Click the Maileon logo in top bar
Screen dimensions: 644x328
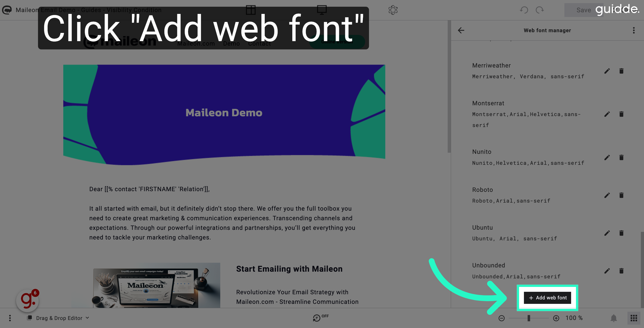pos(7,10)
